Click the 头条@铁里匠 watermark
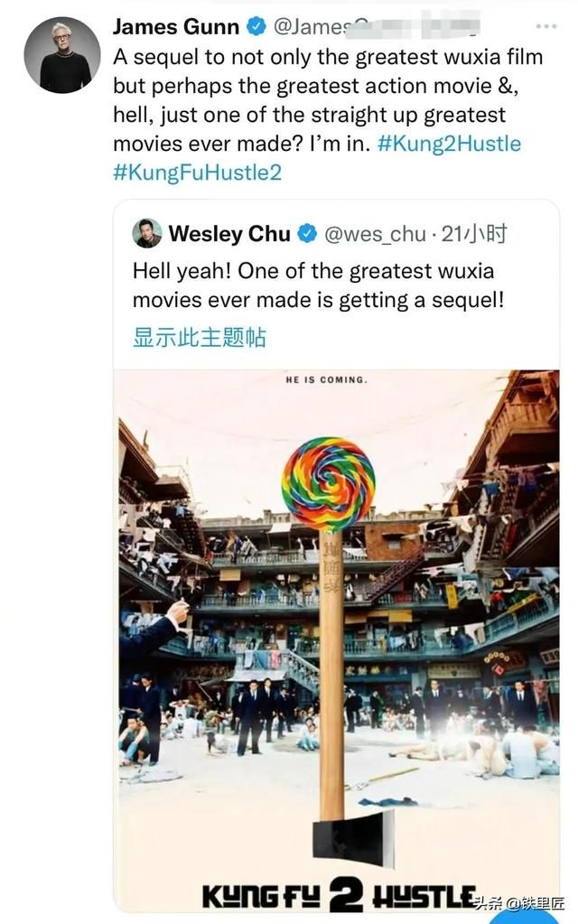 tap(519, 903)
